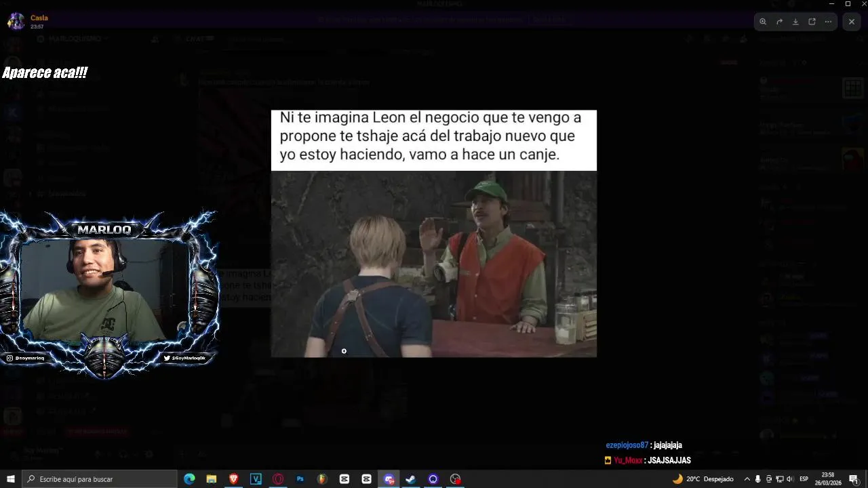Open the image in browser icon

(x=812, y=22)
